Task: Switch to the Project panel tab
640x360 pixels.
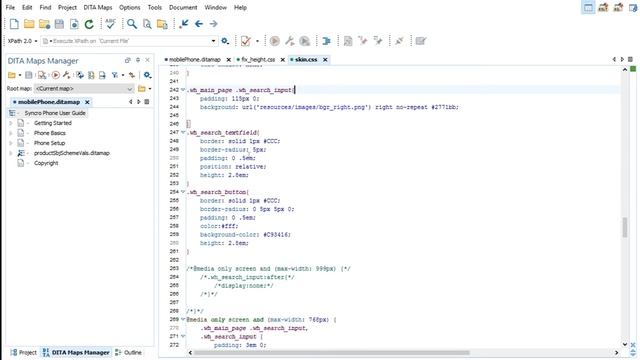Action: click(x=24, y=352)
